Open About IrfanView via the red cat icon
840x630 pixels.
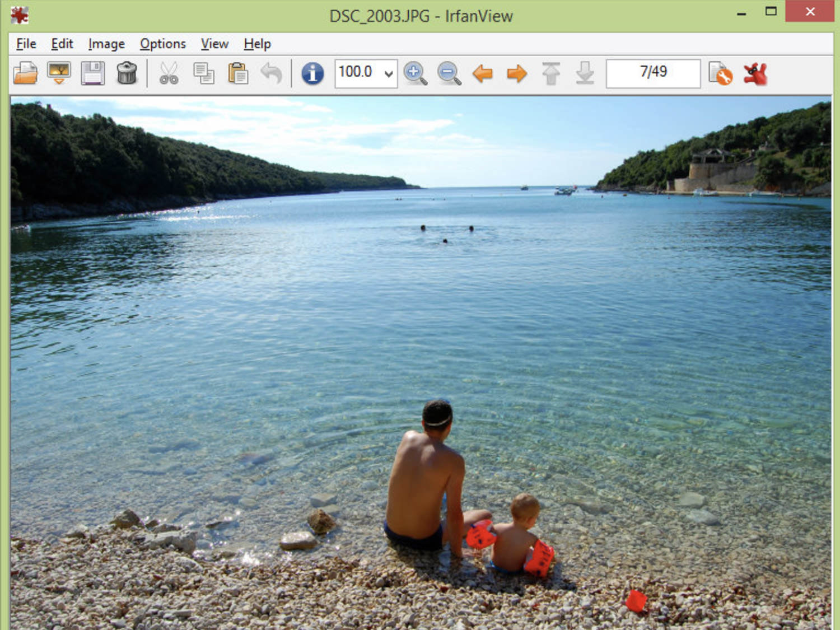pyautogui.click(x=755, y=73)
